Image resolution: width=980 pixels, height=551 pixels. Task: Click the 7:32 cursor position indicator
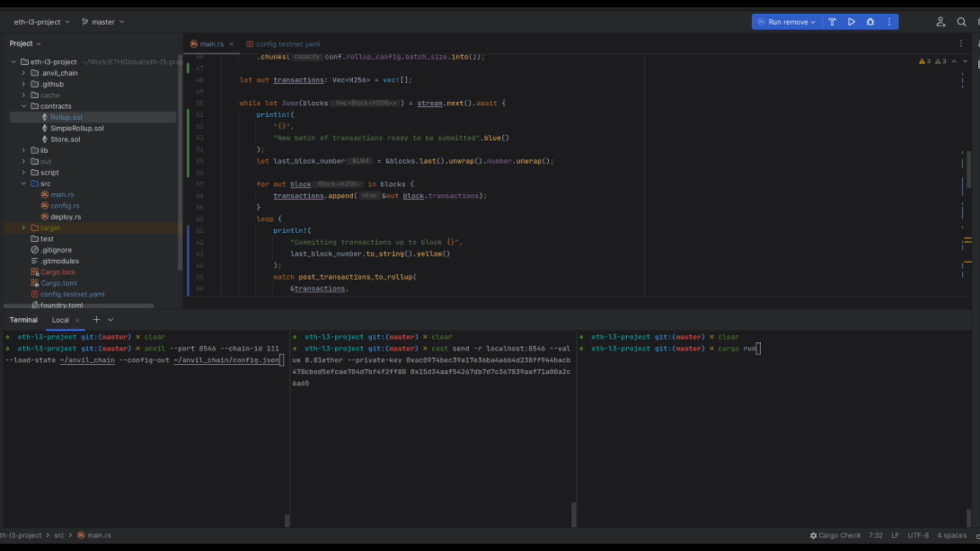pos(875,536)
